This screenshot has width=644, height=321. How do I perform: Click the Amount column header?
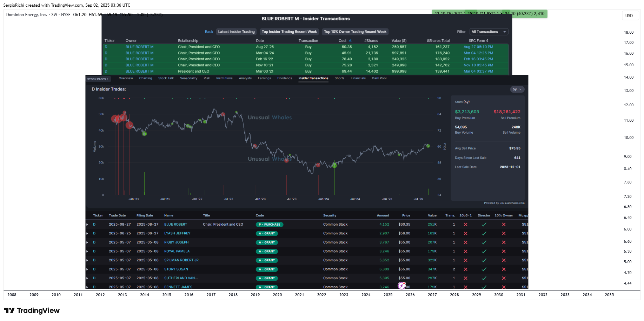click(383, 215)
